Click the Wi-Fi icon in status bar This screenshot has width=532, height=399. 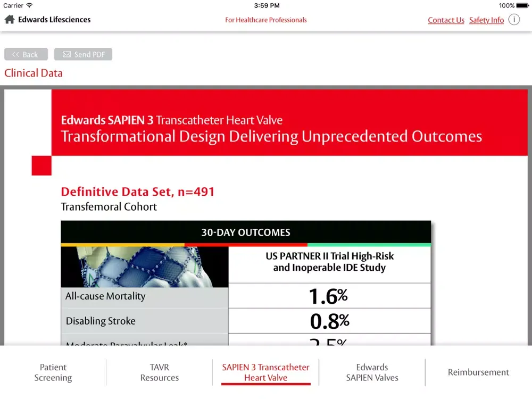coord(29,5)
